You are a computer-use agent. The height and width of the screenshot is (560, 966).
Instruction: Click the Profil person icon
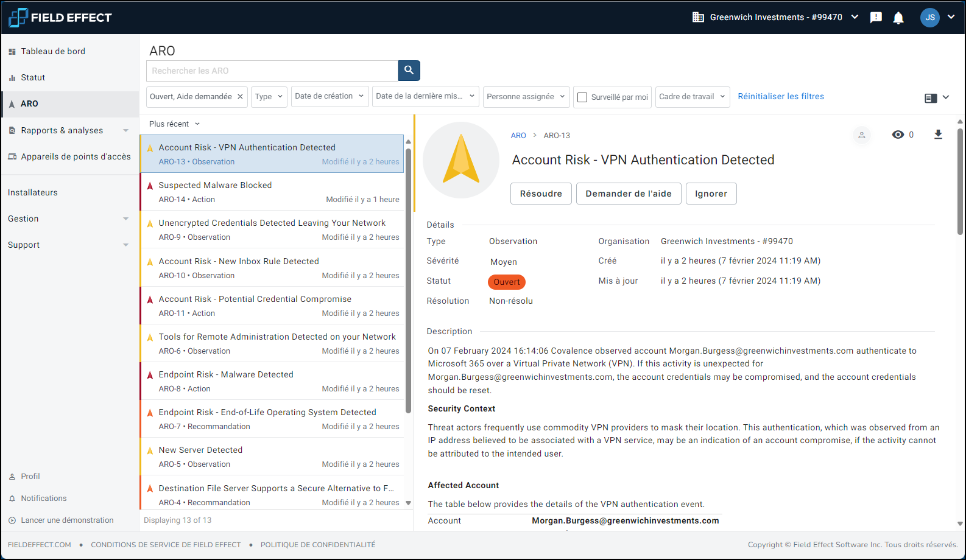12,477
